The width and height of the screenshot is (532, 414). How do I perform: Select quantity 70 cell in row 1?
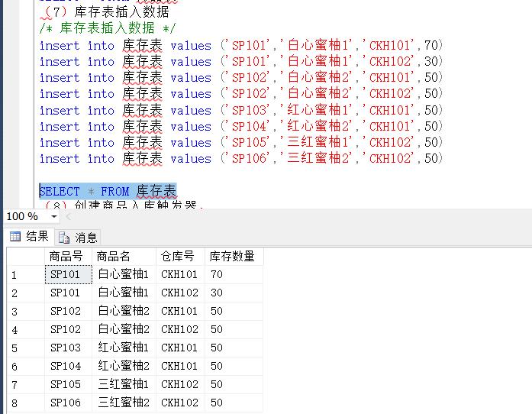(234, 274)
